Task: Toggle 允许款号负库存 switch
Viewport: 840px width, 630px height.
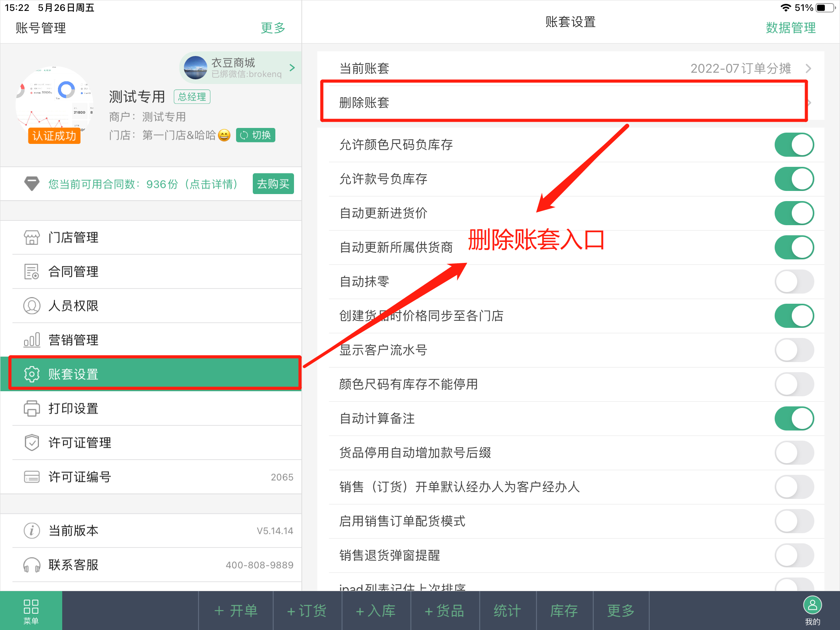Action: pos(794,179)
